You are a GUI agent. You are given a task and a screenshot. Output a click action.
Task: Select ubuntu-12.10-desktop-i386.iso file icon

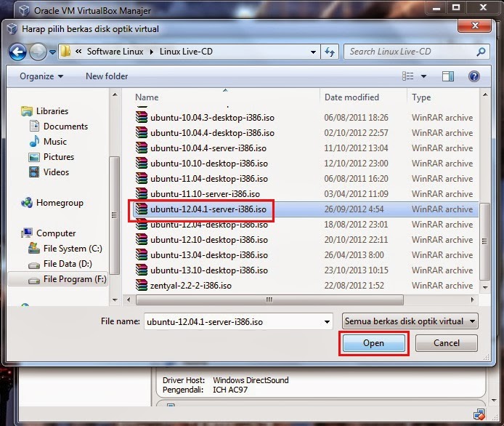click(x=141, y=240)
